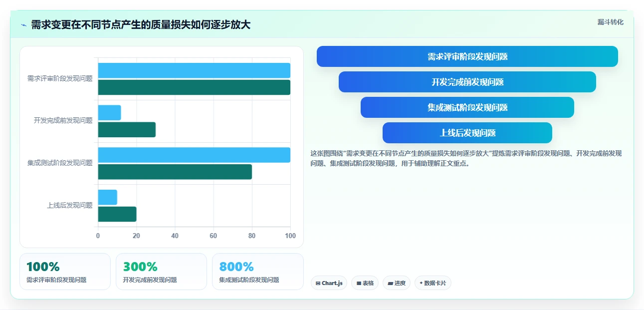Click the 漏斗转化 tag in the header
This screenshot has width=644, height=310.
611,22
